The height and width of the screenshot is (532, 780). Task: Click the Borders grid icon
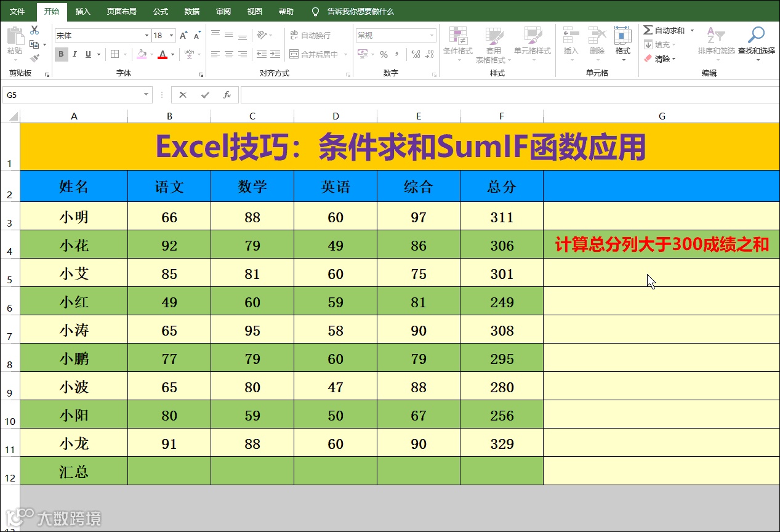115,54
